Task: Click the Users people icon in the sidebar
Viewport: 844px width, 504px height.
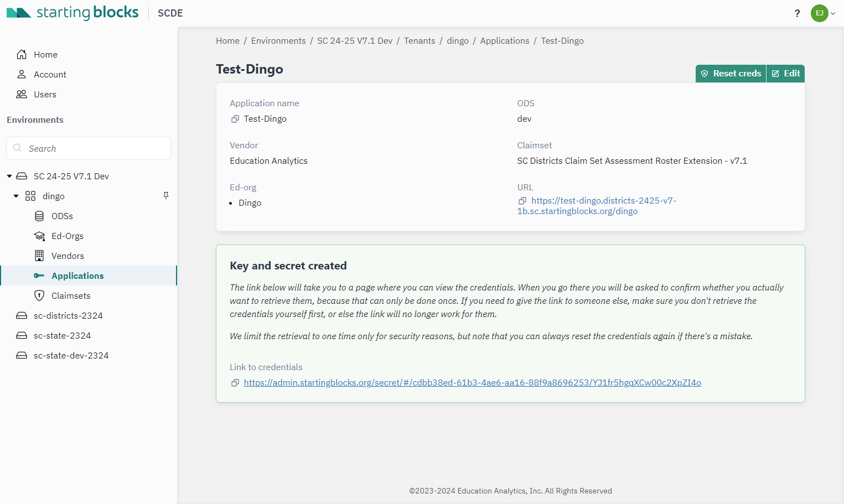Action: tap(22, 94)
